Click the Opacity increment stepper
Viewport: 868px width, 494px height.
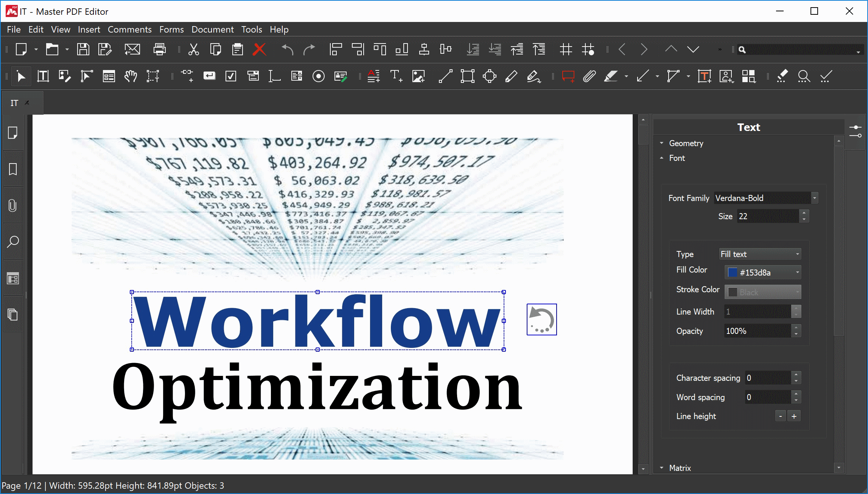[x=797, y=327]
